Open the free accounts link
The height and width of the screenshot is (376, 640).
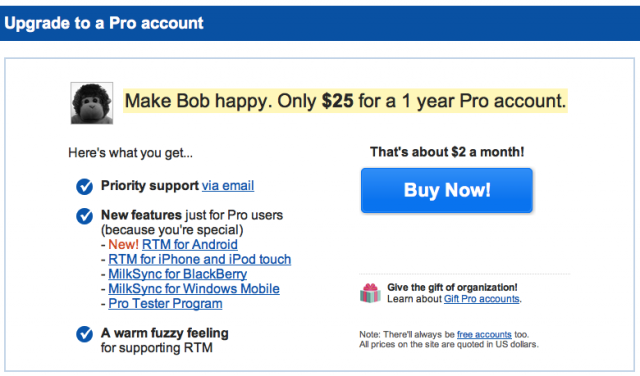click(x=484, y=334)
